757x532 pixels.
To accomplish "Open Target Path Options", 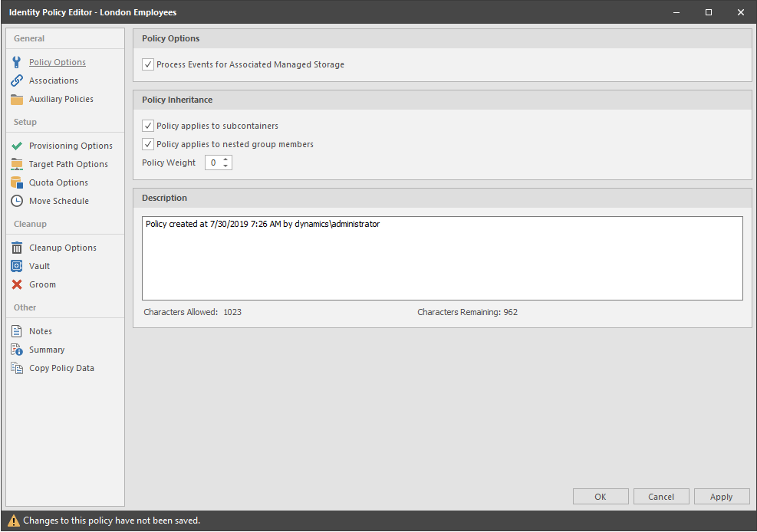I will (70, 163).
